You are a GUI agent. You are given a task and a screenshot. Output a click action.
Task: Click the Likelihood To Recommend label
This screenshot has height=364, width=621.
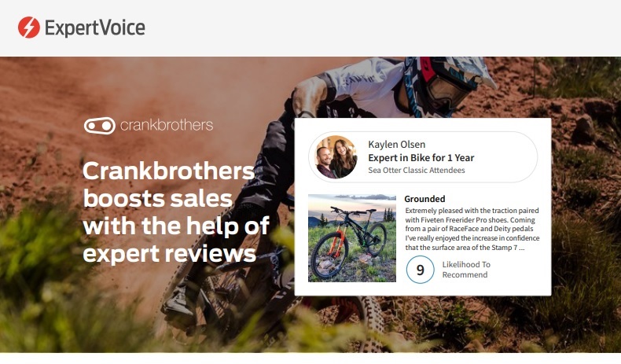pyautogui.click(x=466, y=270)
